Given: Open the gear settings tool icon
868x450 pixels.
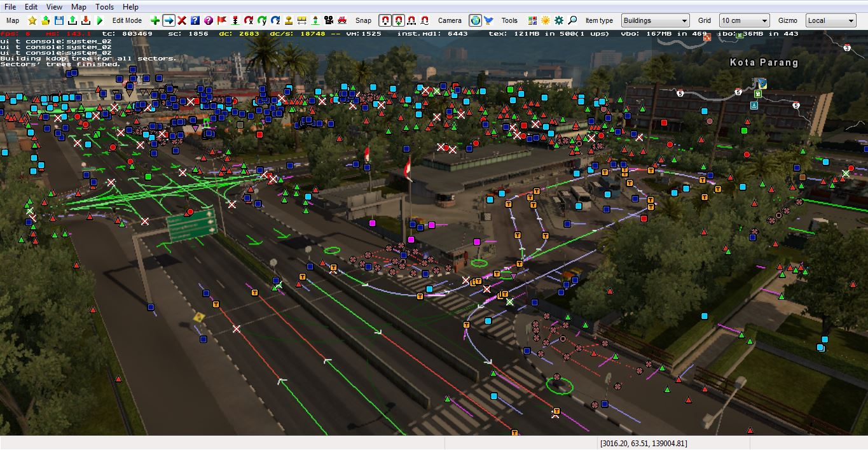Looking at the screenshot, I should point(559,20).
